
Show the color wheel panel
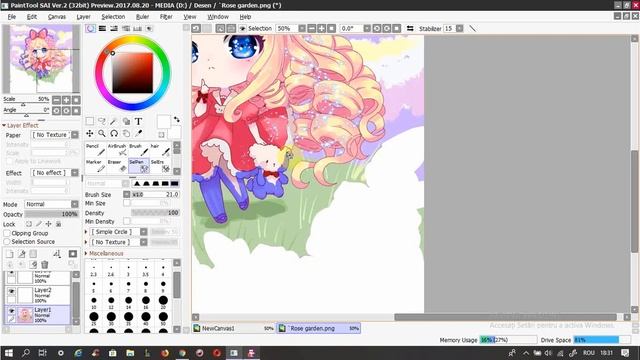[91, 28]
